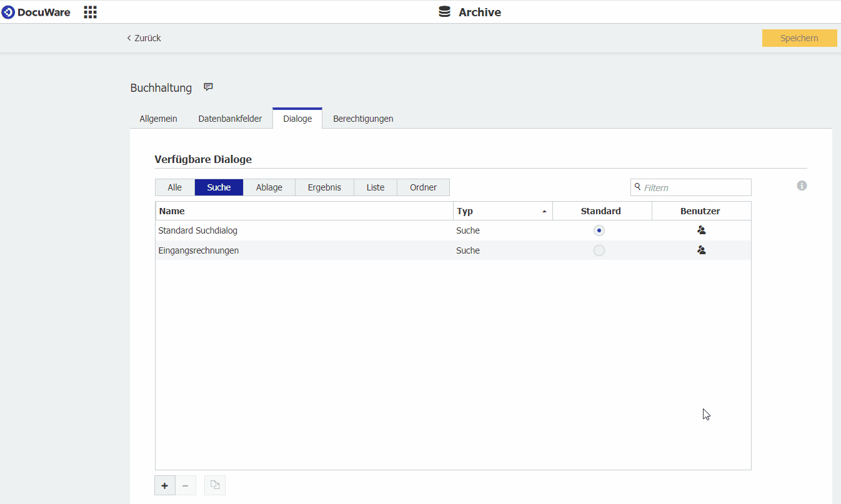The image size is (841, 504).
Task: Filter dialogs by Ablage type
Action: pyautogui.click(x=269, y=187)
